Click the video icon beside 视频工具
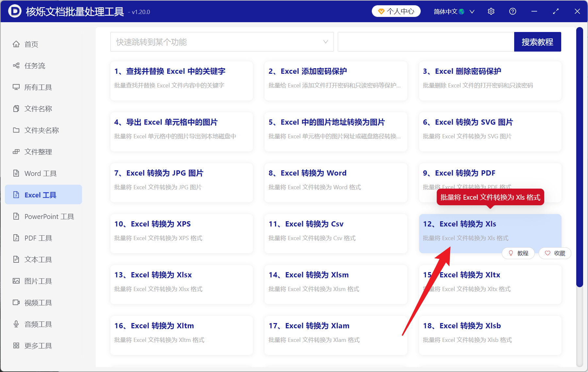The height and width of the screenshot is (372, 588). point(16,302)
